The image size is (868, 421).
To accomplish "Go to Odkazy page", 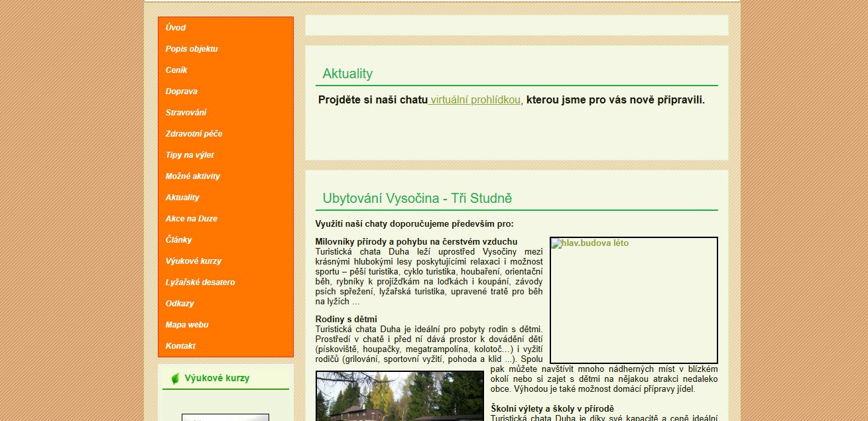I will point(180,304).
